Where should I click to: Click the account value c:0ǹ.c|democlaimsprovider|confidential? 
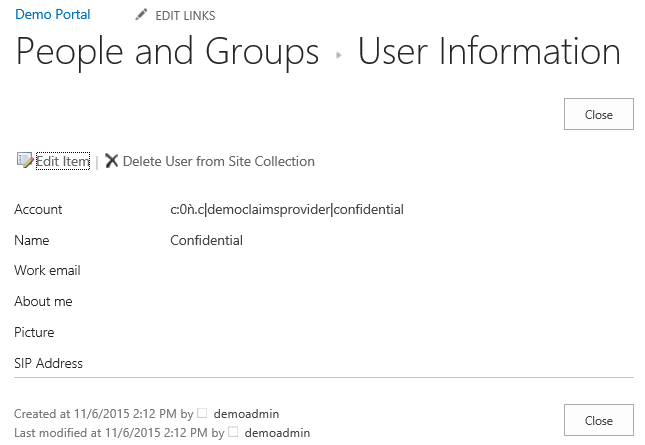286,210
